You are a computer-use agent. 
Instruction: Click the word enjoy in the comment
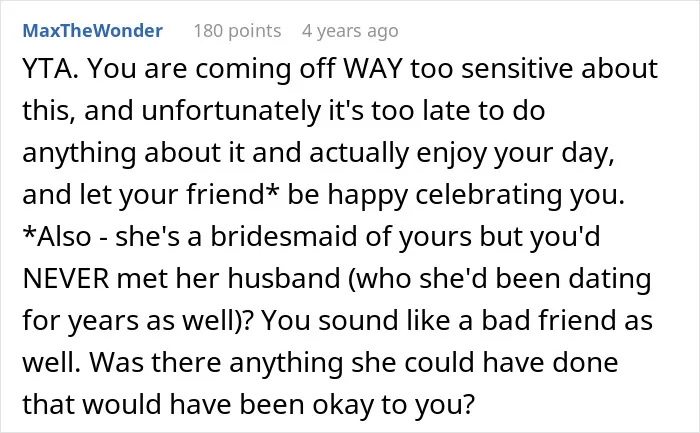point(451,154)
